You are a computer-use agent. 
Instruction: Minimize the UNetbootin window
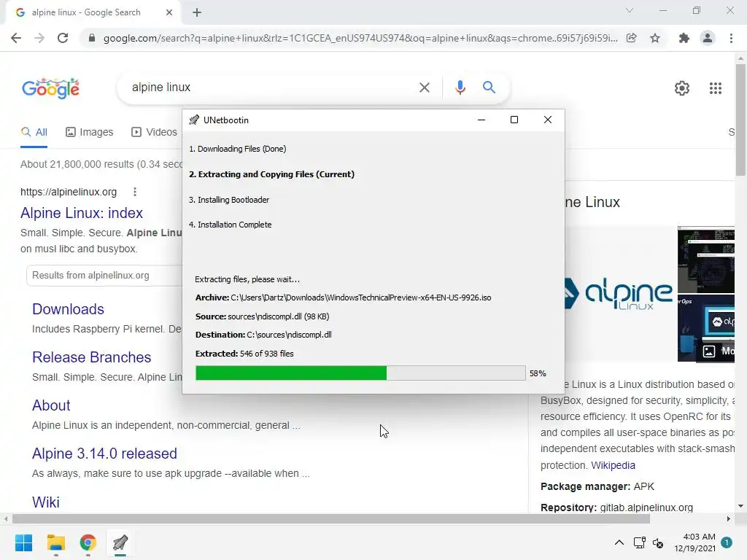pos(481,120)
